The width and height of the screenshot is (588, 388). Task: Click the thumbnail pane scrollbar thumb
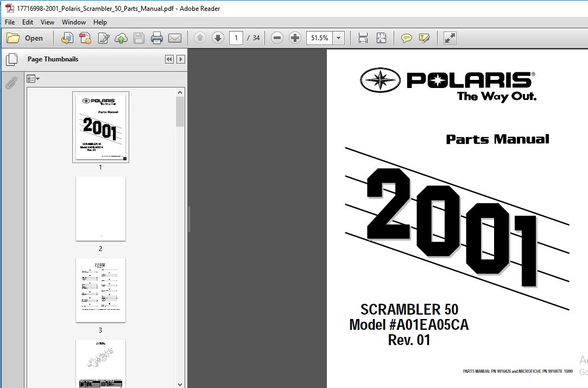(x=180, y=112)
